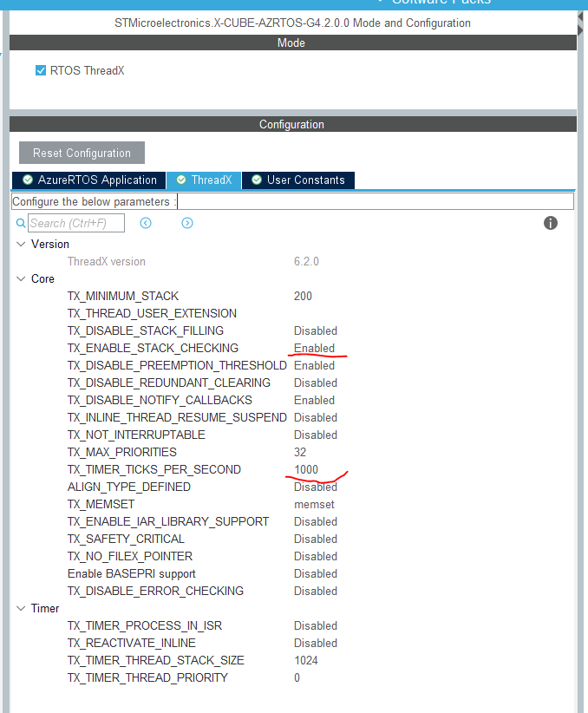Toggle the RTOS ThreadX checkbox
Viewport: 588px width, 713px height.
coord(41,70)
